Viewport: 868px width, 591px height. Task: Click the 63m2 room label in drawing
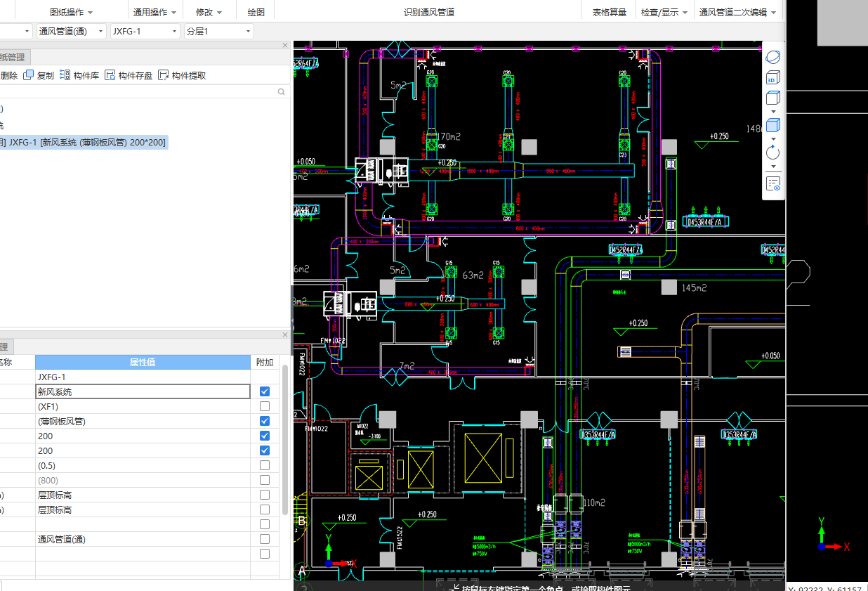click(473, 275)
